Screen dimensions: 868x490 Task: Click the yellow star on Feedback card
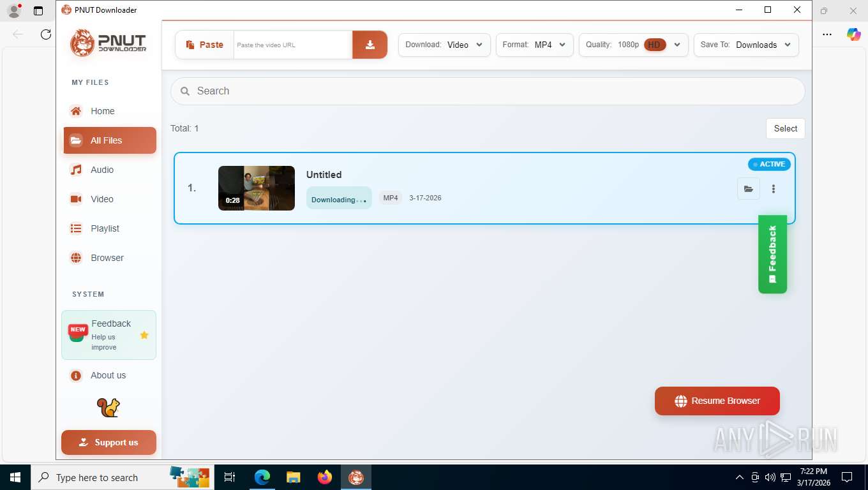click(144, 335)
